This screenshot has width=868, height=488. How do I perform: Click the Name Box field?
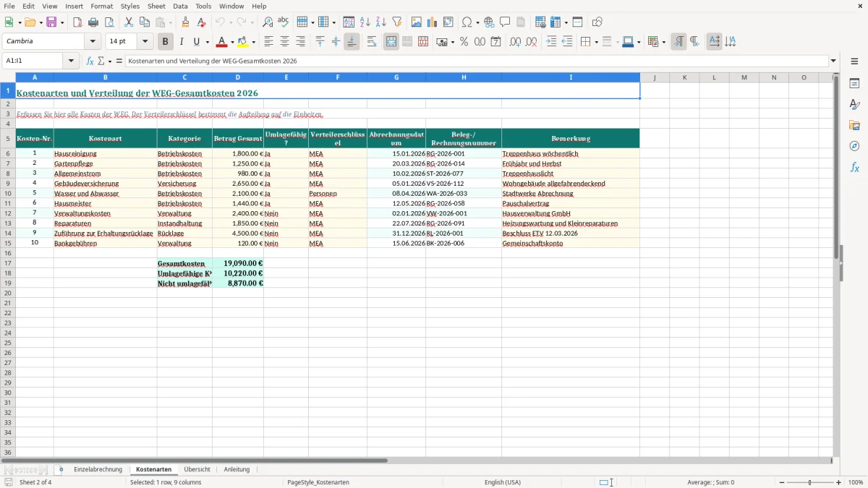[x=33, y=61]
